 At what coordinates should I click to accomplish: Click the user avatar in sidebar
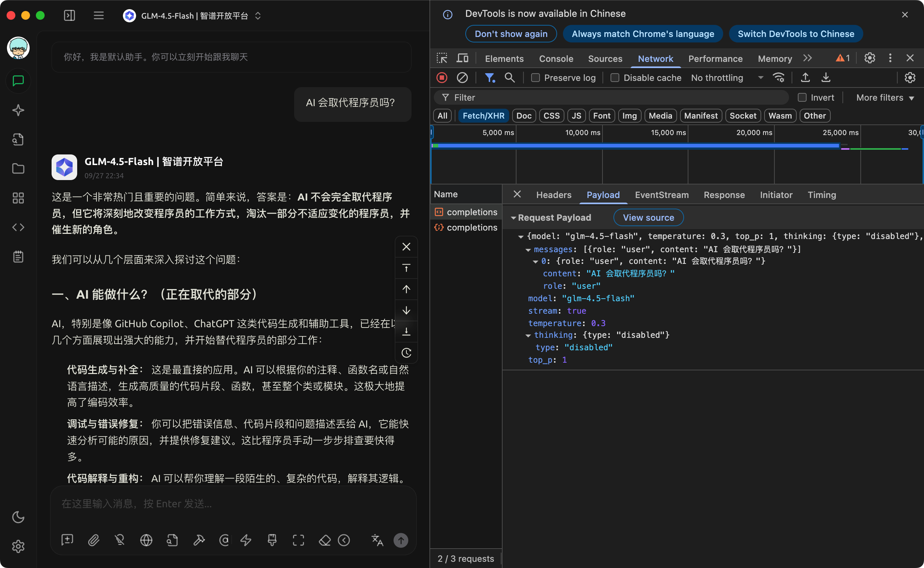coord(18,48)
